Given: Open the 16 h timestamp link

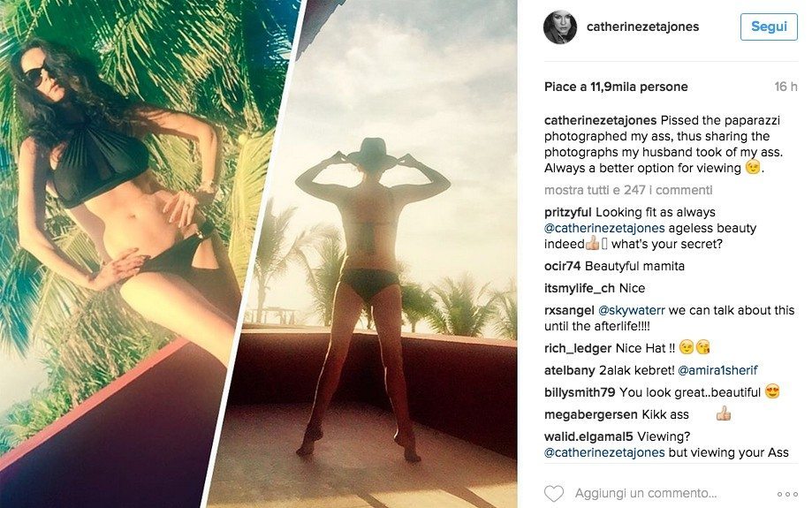Looking at the screenshot, I should click(785, 87).
